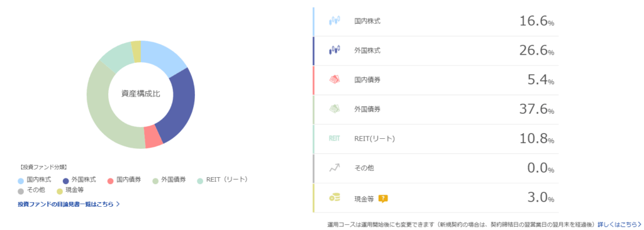Click the 現金等 yellow legend dot
This screenshot has width=644, height=230.
coord(60,191)
